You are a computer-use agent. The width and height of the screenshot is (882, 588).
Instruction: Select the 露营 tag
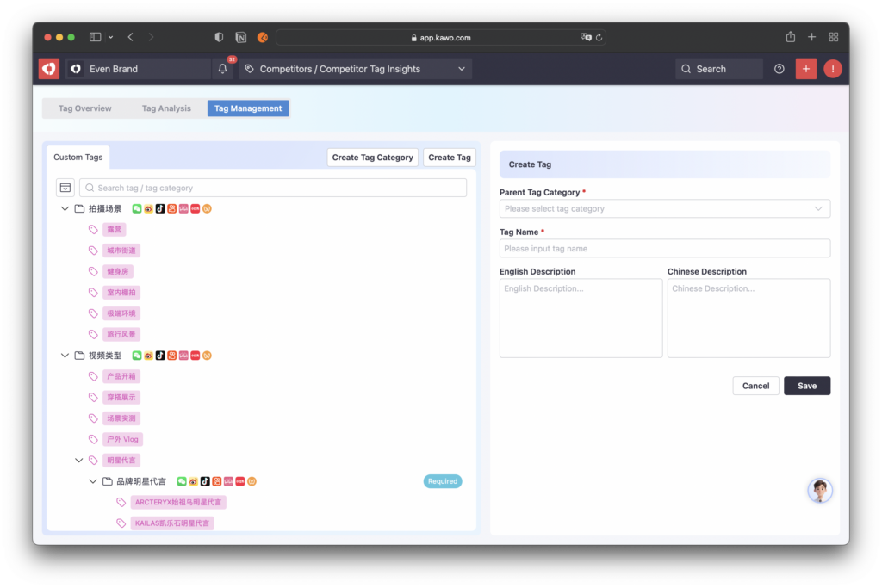[114, 230]
